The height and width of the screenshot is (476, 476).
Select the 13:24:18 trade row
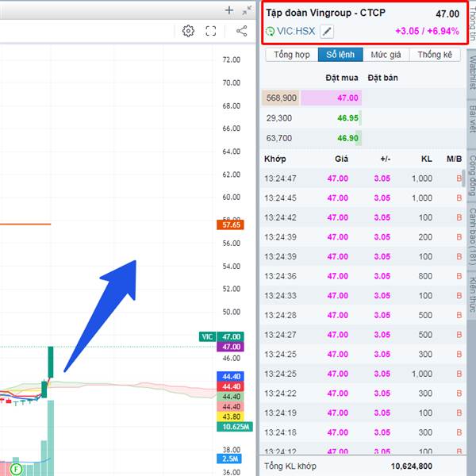coord(363,432)
